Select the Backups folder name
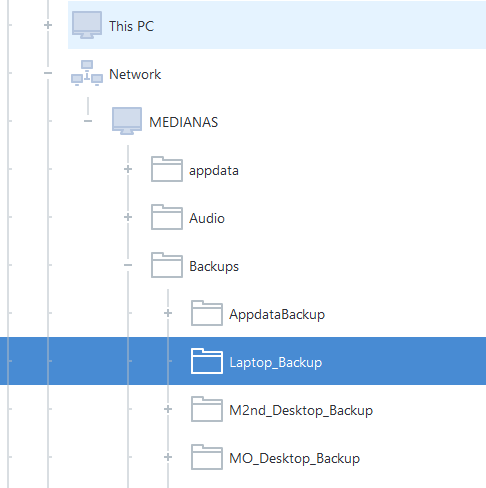The image size is (486, 488). point(214,267)
